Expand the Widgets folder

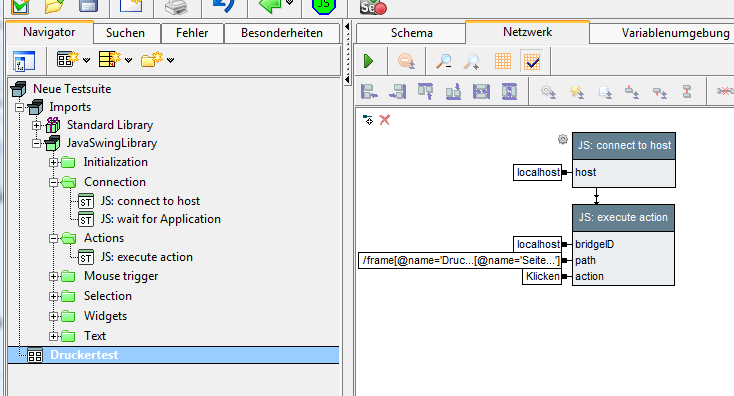click(53, 316)
